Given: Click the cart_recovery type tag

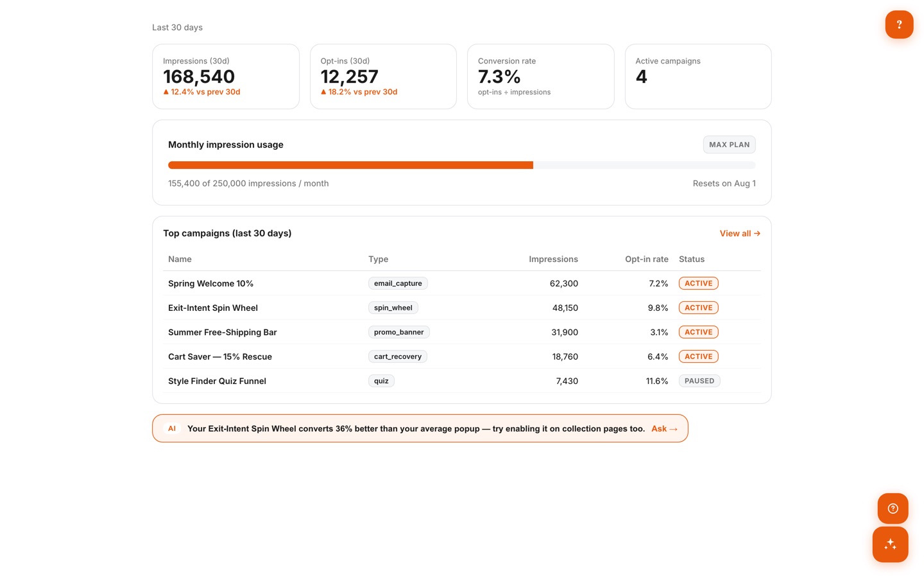Looking at the screenshot, I should point(397,356).
